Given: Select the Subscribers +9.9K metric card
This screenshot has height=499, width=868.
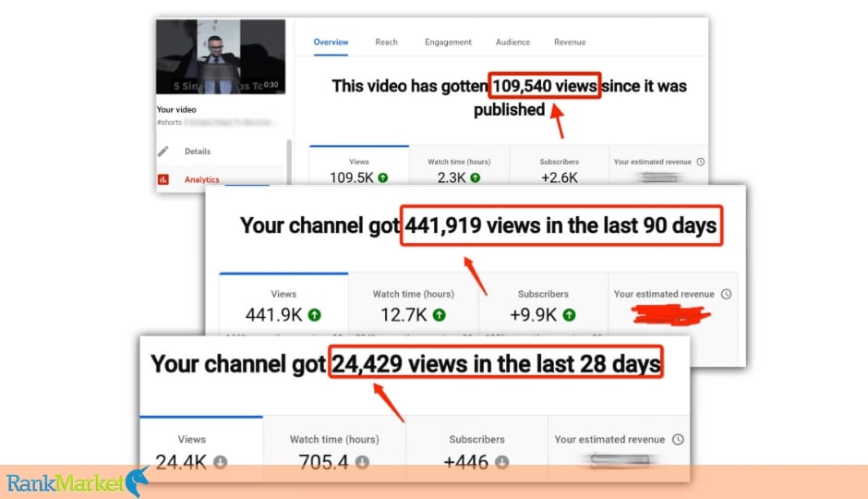Looking at the screenshot, I should pyautogui.click(x=543, y=303).
